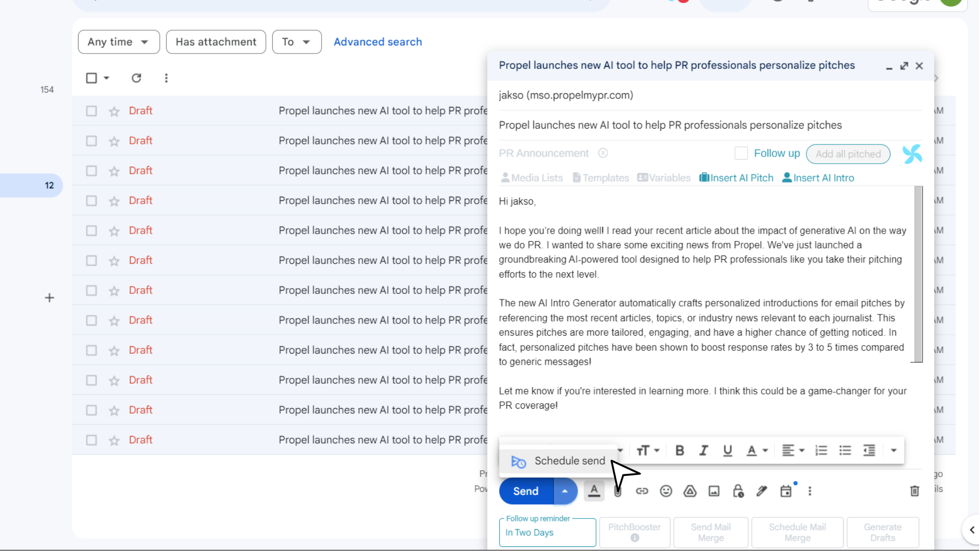The image size is (980, 551).
Task: Insert files using the Drive icon
Action: point(690,491)
